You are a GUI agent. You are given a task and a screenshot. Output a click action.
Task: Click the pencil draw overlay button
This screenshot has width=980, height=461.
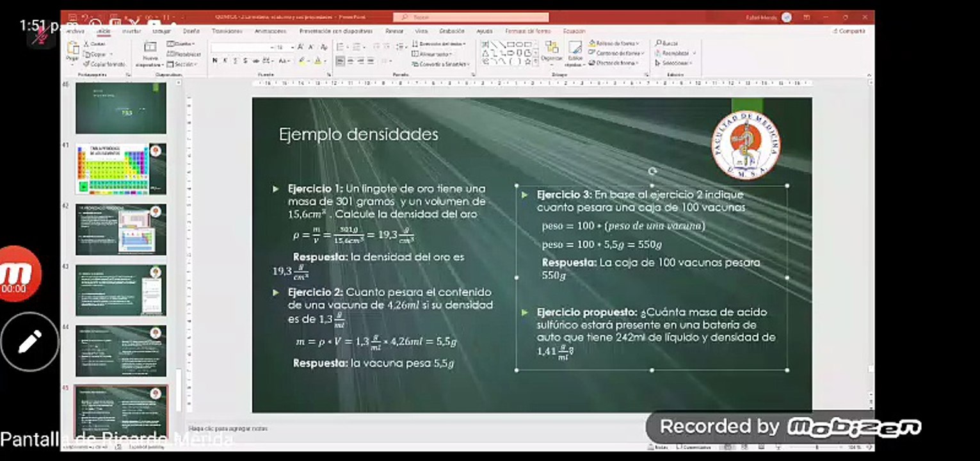click(x=28, y=342)
